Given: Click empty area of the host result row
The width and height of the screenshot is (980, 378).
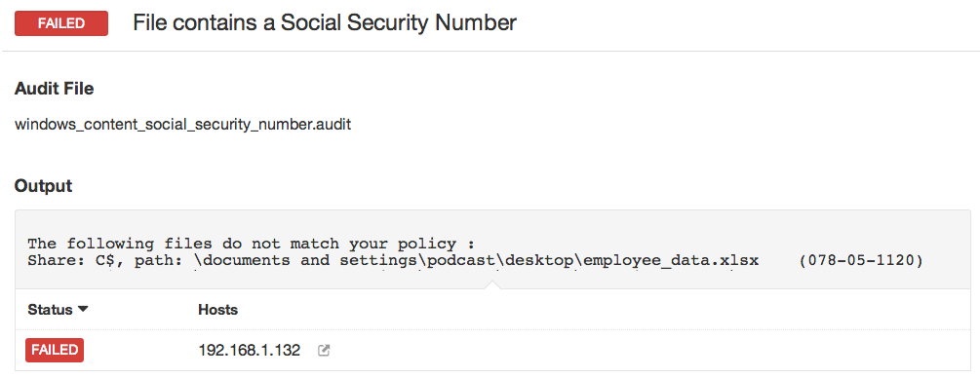Looking at the screenshot, I should [x=625, y=351].
